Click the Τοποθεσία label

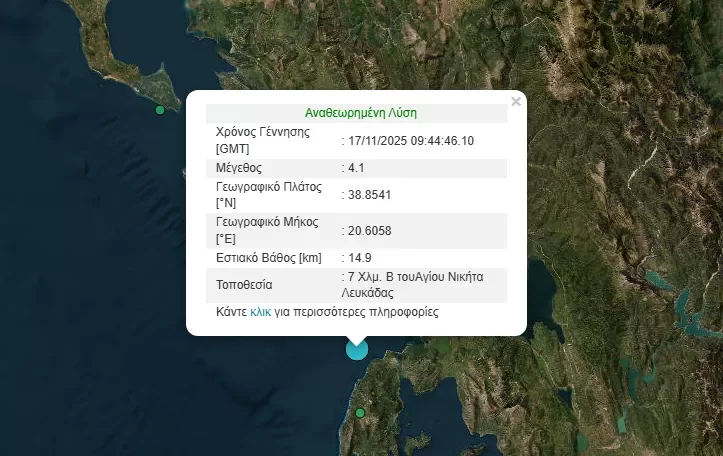[x=244, y=285]
